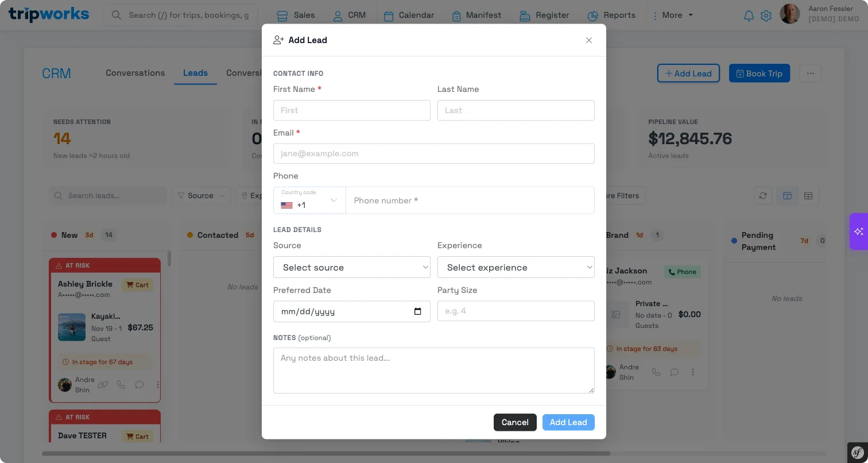Open the notifications bell icon
The image size is (868, 463).
[749, 16]
